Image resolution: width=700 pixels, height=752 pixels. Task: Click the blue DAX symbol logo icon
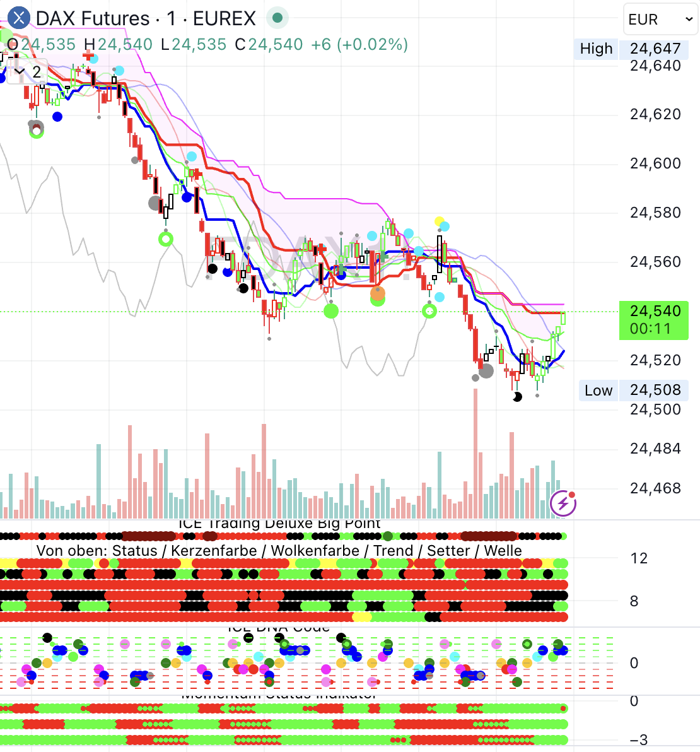pyautogui.click(x=19, y=18)
